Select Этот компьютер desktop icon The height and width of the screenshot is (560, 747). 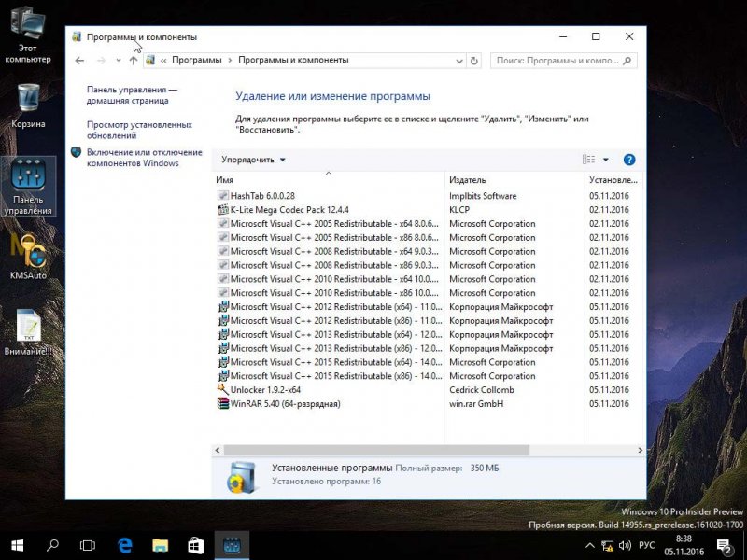point(28,37)
